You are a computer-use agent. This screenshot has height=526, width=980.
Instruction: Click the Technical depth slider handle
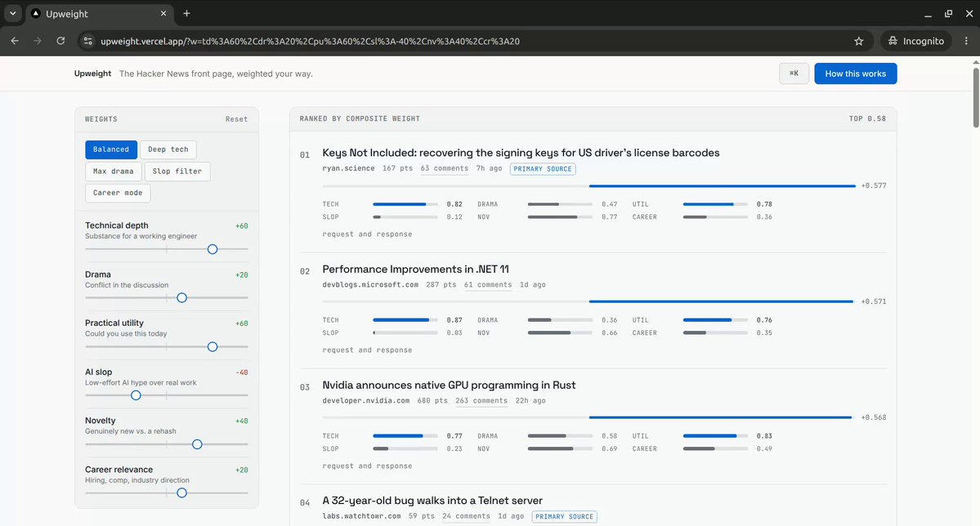coord(213,249)
